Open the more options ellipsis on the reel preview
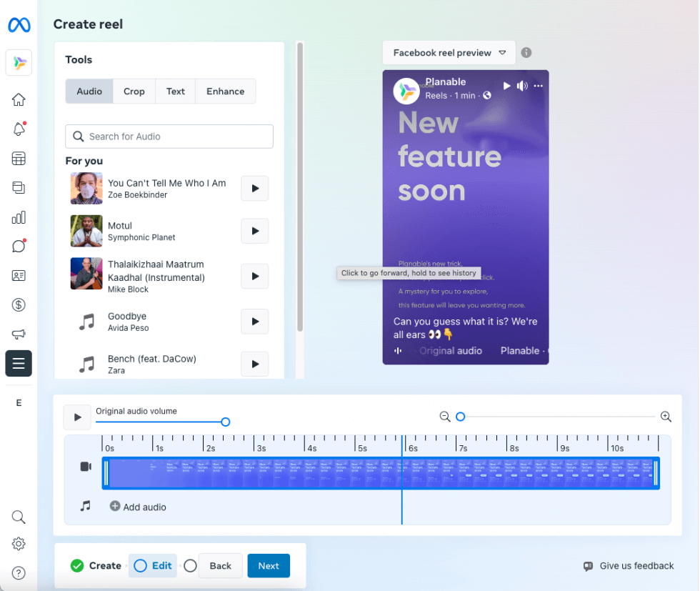The image size is (700, 591). 538,86
